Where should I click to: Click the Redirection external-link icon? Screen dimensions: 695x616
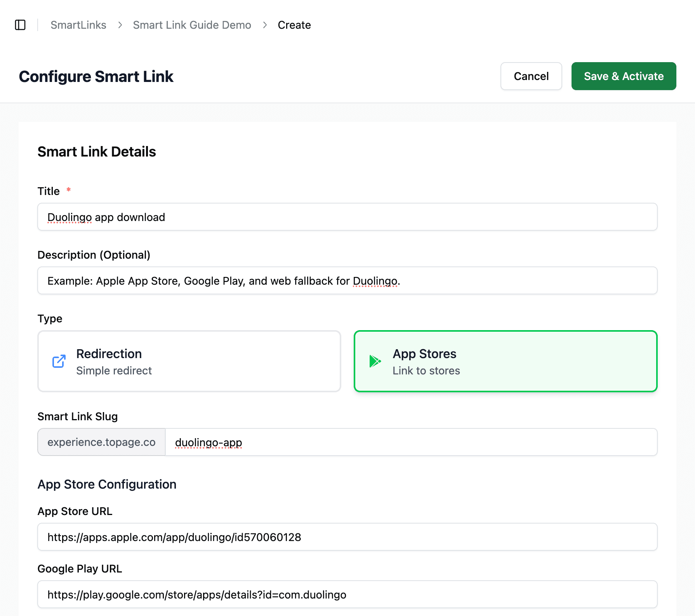coord(59,361)
